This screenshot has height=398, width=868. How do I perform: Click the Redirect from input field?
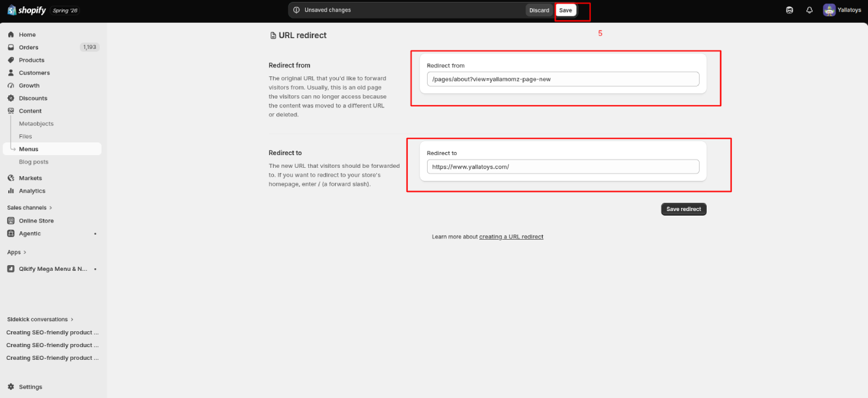click(563, 79)
